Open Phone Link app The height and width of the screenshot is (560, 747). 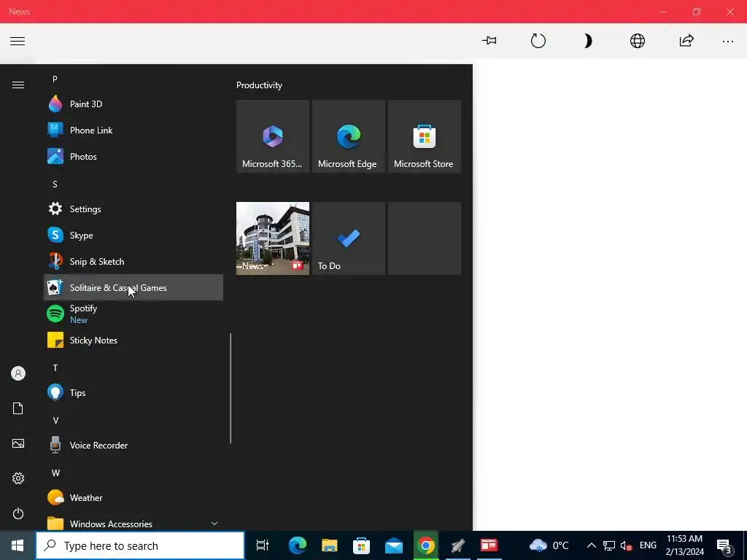133,130
